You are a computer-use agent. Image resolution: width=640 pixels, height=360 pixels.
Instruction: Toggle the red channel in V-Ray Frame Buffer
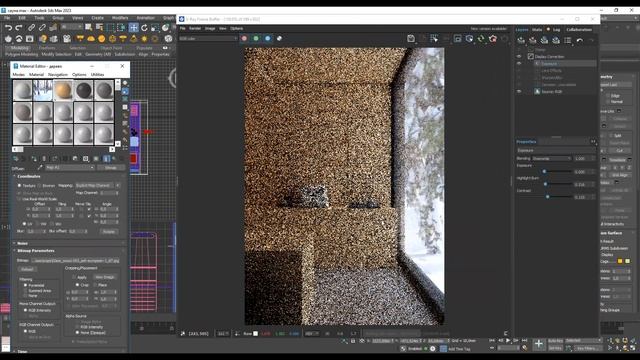coord(244,38)
